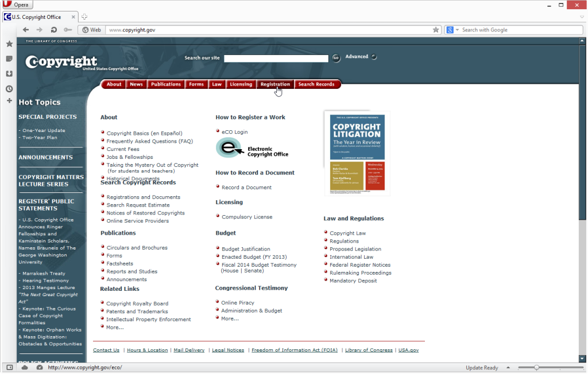Add a panel with the plus icon
Screen dimensions: 588x374
(9, 100)
